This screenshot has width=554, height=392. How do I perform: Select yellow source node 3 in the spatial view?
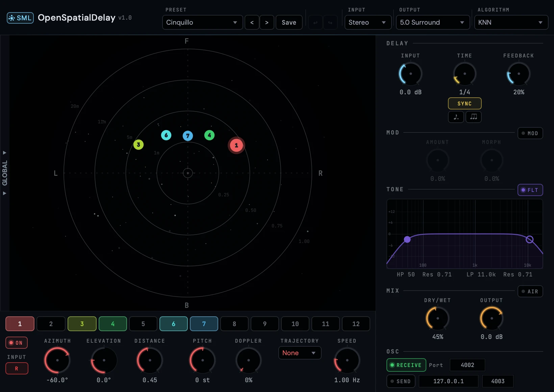point(138,145)
